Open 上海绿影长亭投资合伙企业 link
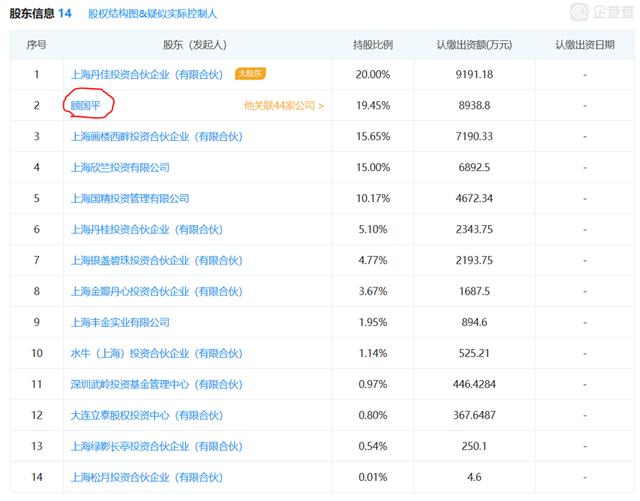 (157, 446)
